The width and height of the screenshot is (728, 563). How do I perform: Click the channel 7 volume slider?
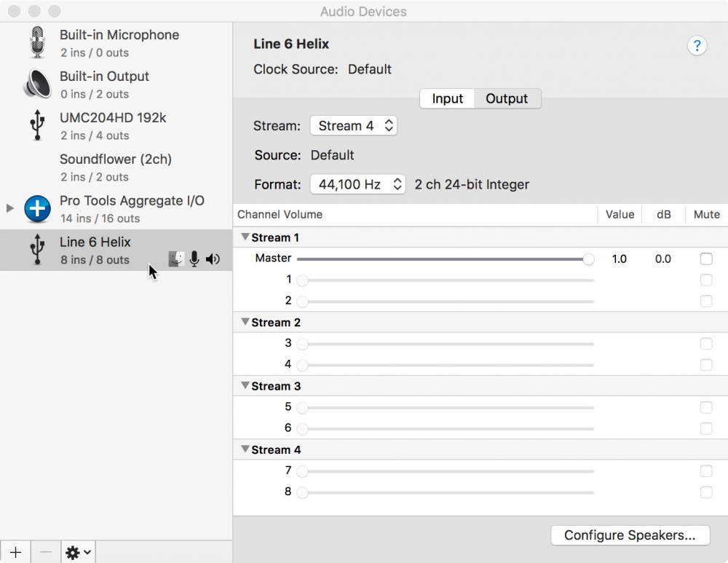coord(446,471)
